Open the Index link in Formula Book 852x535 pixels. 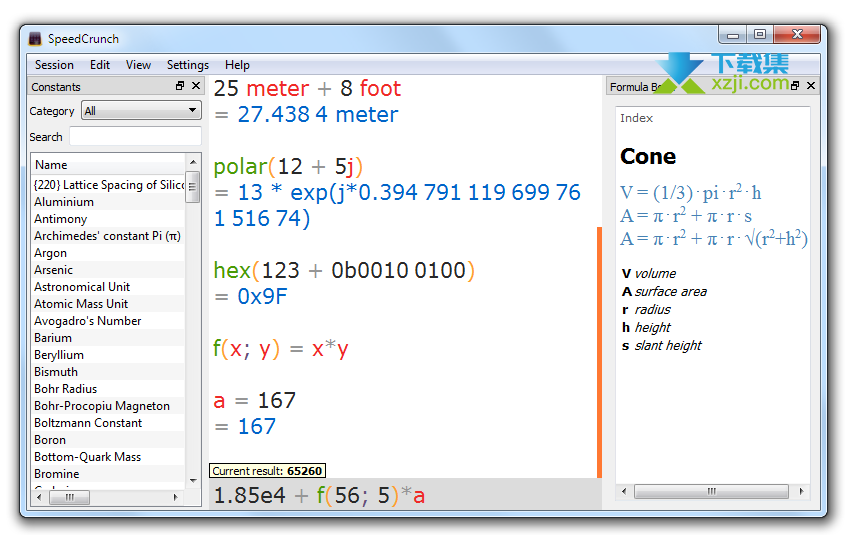coord(636,118)
